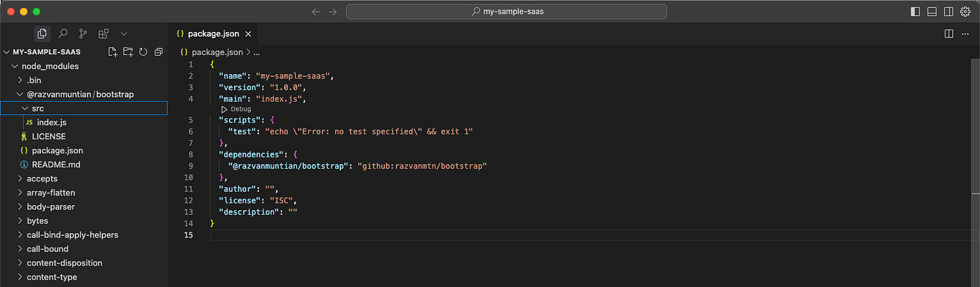Open the Search view icon
980x287 pixels.
pyautogui.click(x=63, y=33)
